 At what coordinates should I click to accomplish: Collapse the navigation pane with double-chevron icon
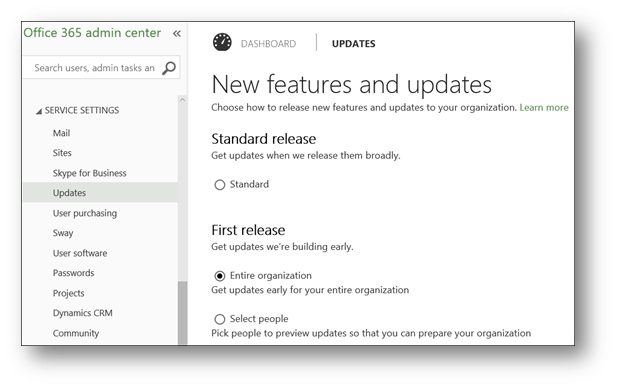(x=177, y=34)
